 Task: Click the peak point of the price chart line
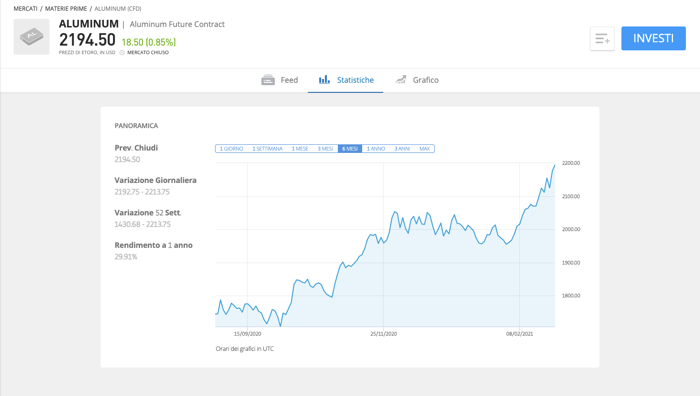(554, 166)
